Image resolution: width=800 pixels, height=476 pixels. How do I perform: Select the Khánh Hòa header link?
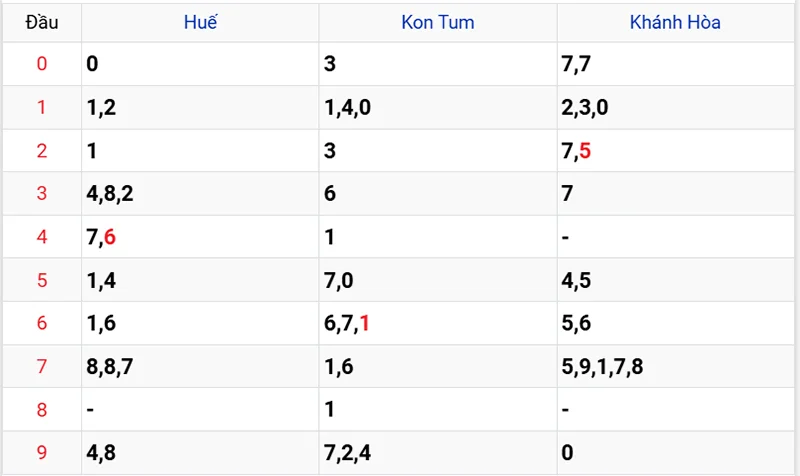coord(675,23)
